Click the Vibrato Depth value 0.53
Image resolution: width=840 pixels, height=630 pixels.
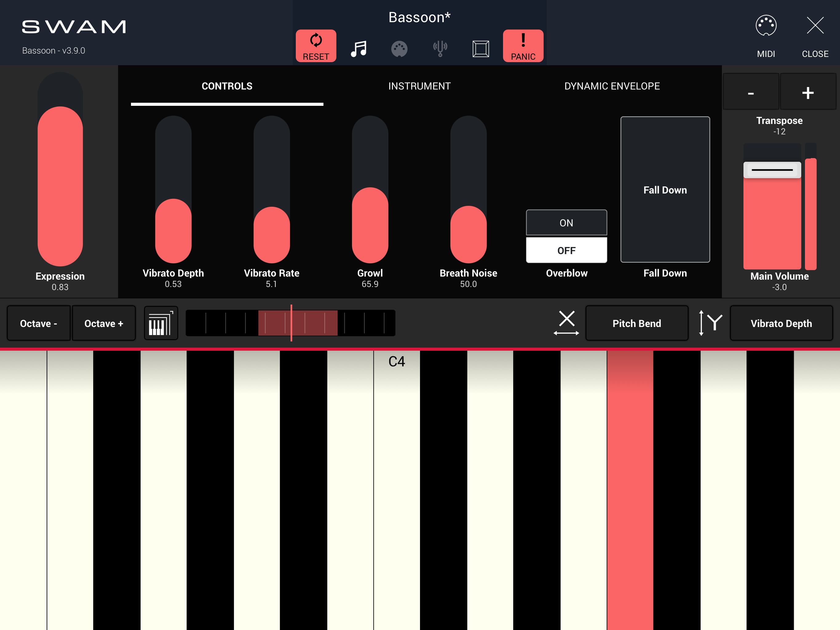[173, 284]
